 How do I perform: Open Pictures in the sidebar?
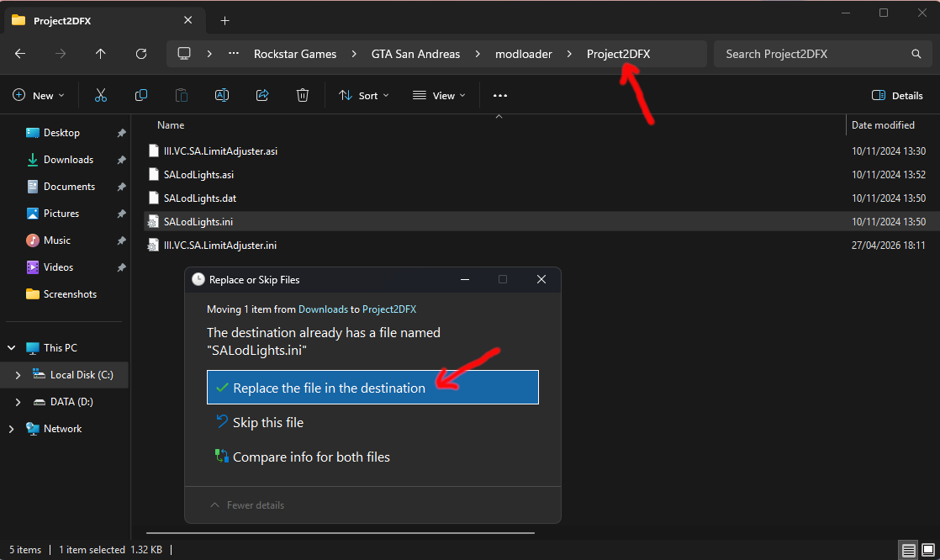coord(61,214)
